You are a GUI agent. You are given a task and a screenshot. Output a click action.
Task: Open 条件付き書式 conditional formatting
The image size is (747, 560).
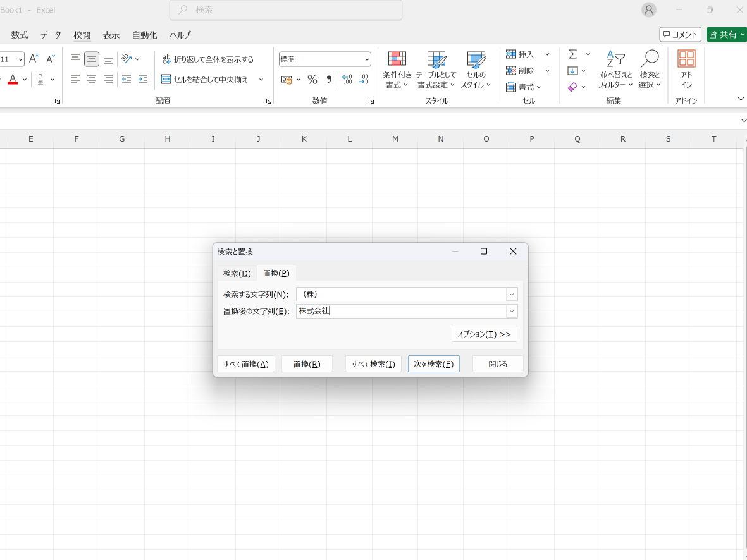397,70
